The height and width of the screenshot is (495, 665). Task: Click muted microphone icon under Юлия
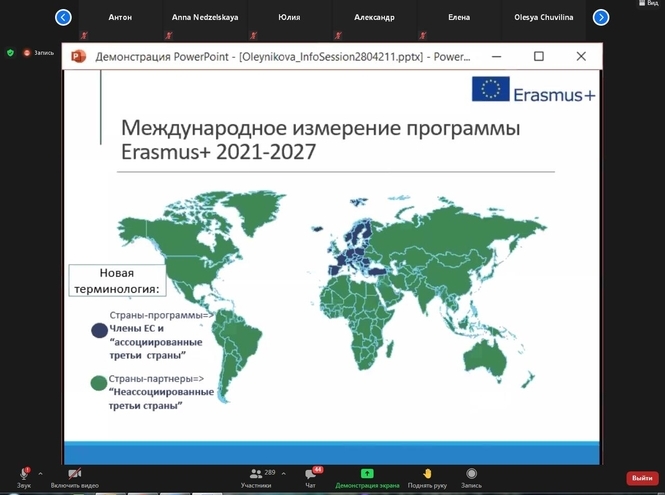(253, 35)
